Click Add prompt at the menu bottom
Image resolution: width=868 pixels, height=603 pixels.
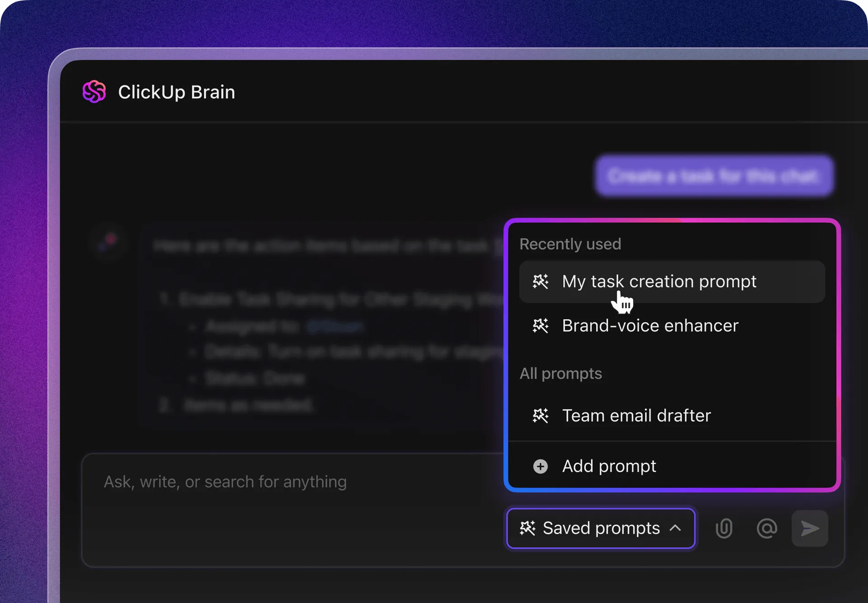click(x=672, y=466)
